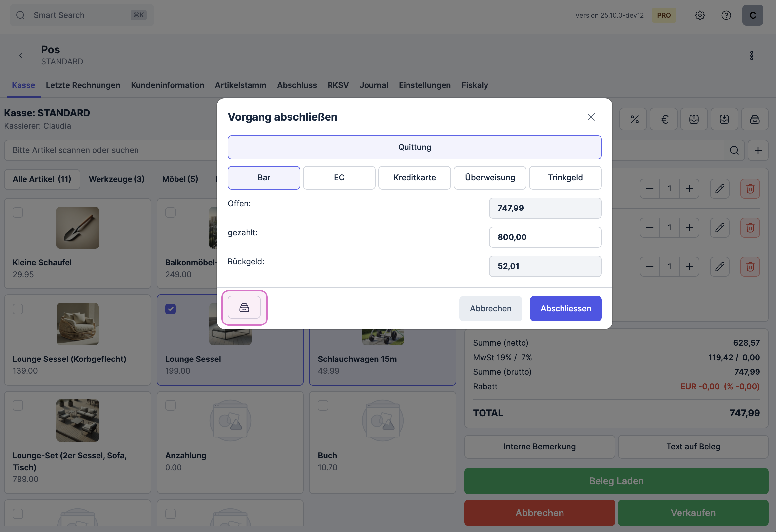Close the Vorgang abschließen dialog
The image size is (776, 532).
(591, 117)
